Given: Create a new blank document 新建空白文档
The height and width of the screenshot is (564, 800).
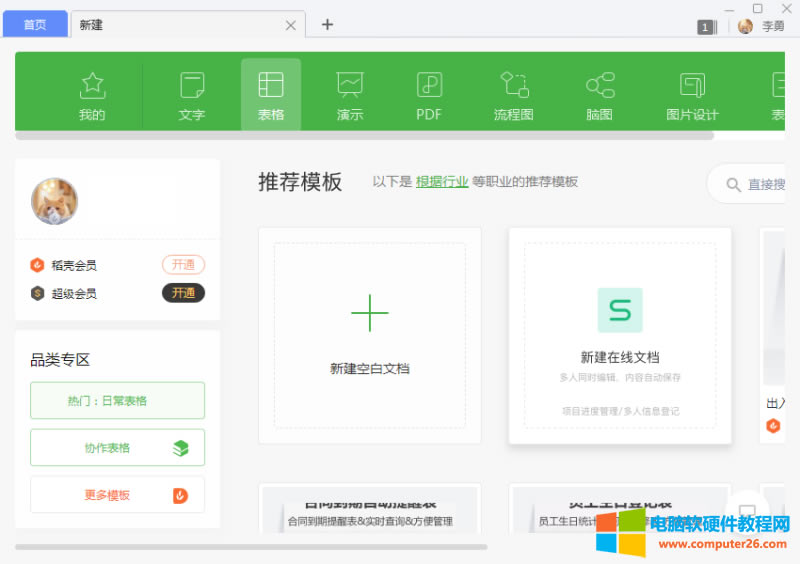Looking at the screenshot, I should tap(369, 336).
